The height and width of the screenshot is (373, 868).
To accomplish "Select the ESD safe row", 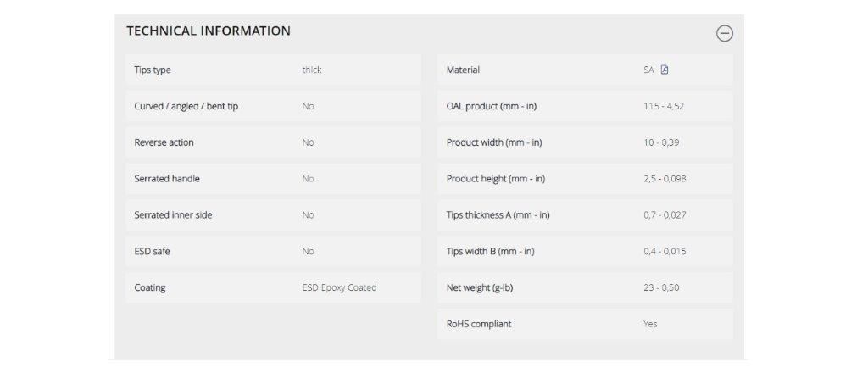I will coord(273,251).
